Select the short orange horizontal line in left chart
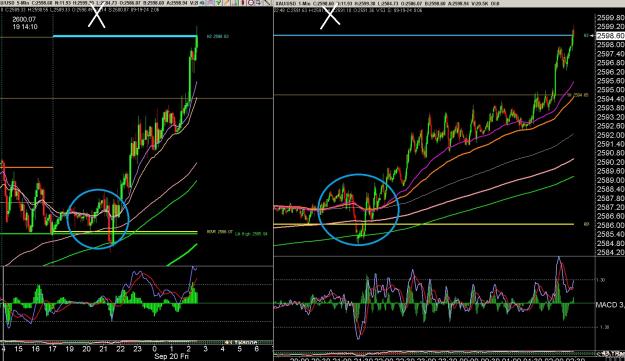This screenshot has height=361, width=625. (x=27, y=167)
